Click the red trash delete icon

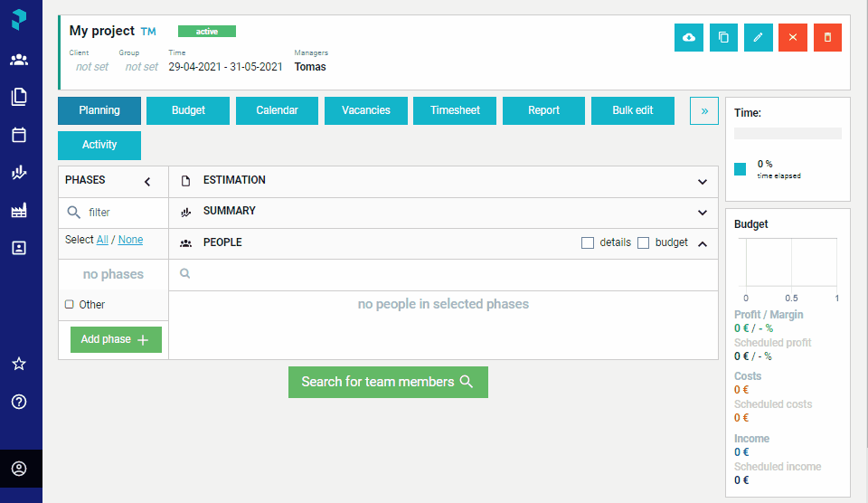827,38
